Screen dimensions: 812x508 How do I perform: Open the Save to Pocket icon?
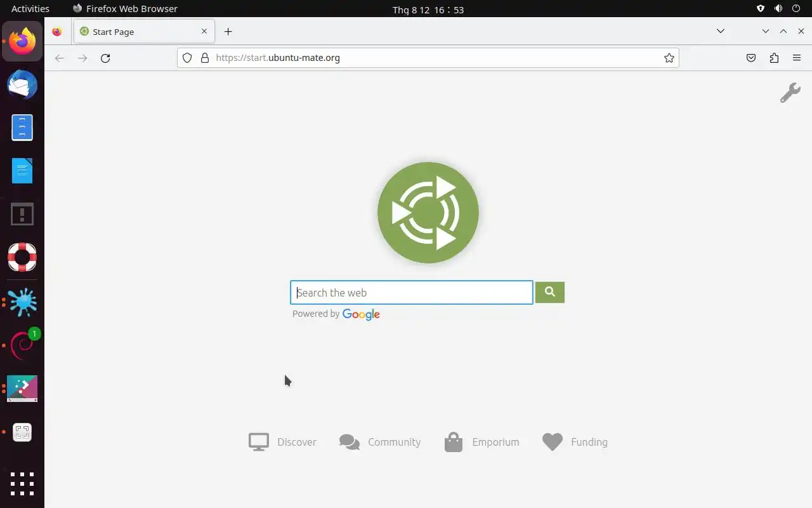coord(751,58)
